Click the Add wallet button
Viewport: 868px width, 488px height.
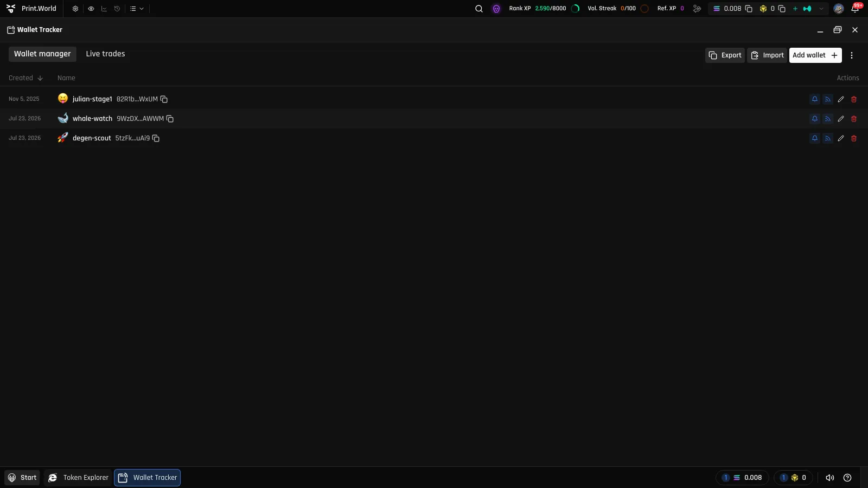pos(815,55)
